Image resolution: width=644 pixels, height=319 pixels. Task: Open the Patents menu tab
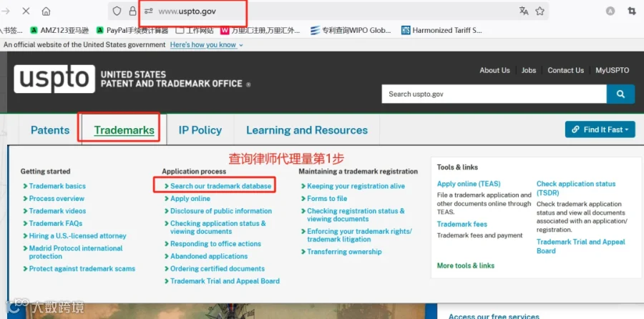pos(50,130)
